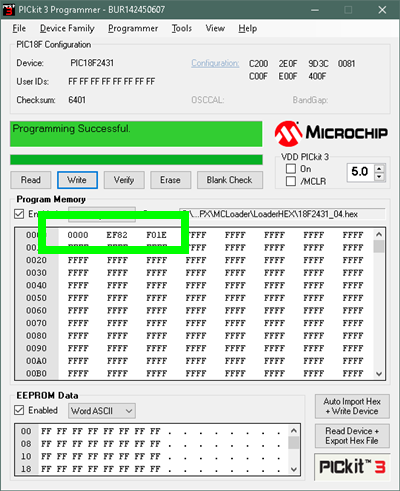Click the hex file source path field

[282, 214]
